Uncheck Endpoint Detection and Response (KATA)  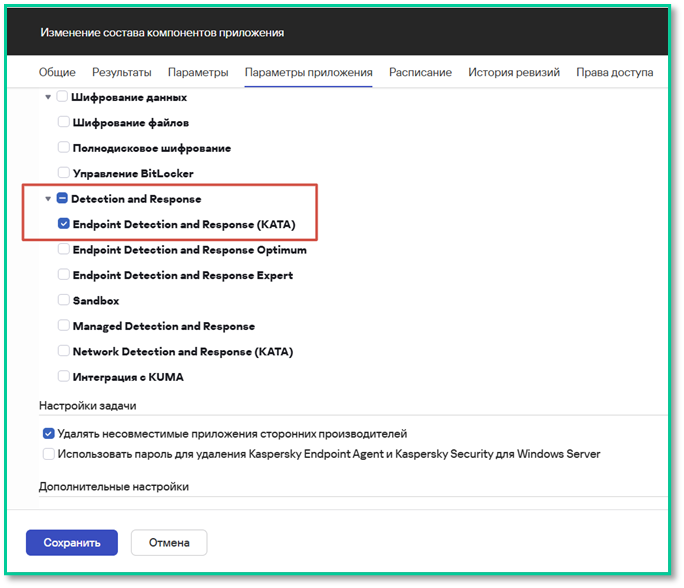[x=64, y=224]
